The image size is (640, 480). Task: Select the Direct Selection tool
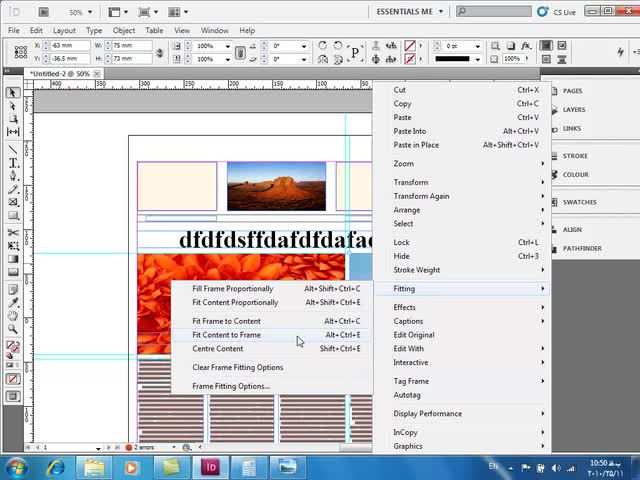coord(13,106)
